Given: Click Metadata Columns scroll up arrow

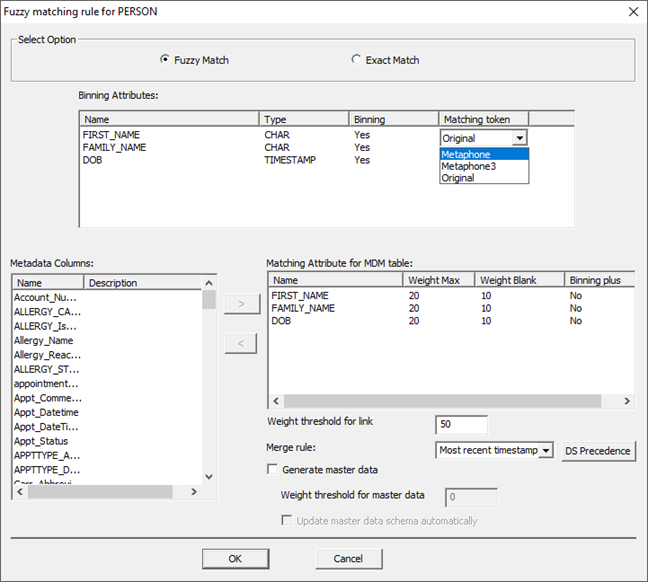Looking at the screenshot, I should tap(209, 283).
